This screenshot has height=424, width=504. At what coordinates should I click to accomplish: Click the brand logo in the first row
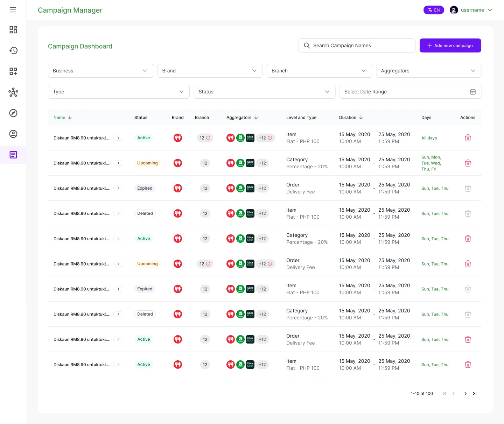[178, 138]
